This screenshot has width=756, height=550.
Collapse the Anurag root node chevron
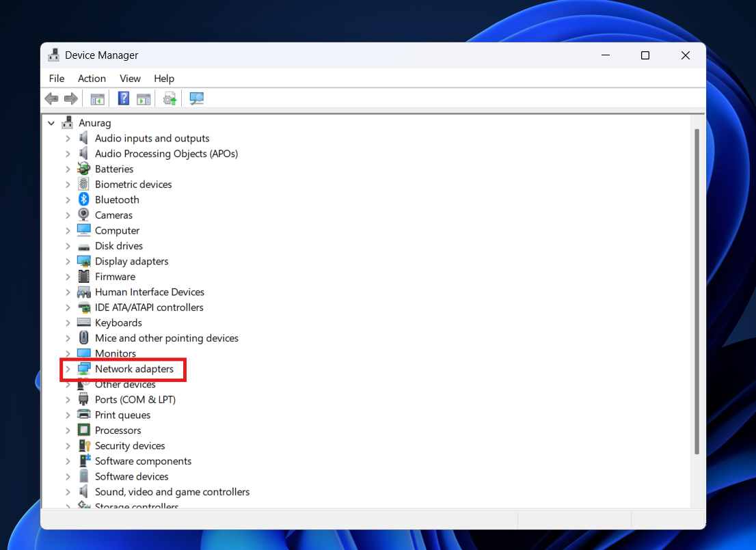[51, 122]
